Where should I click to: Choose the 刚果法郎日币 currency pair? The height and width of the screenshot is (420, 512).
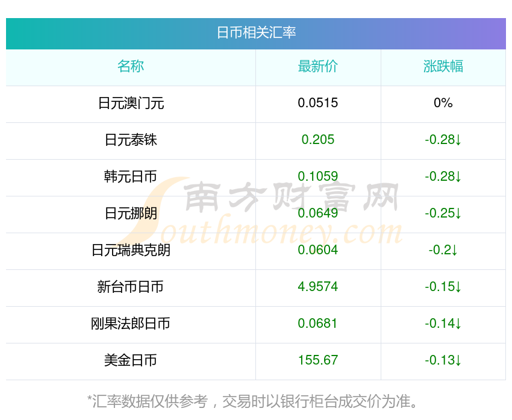[131, 324]
